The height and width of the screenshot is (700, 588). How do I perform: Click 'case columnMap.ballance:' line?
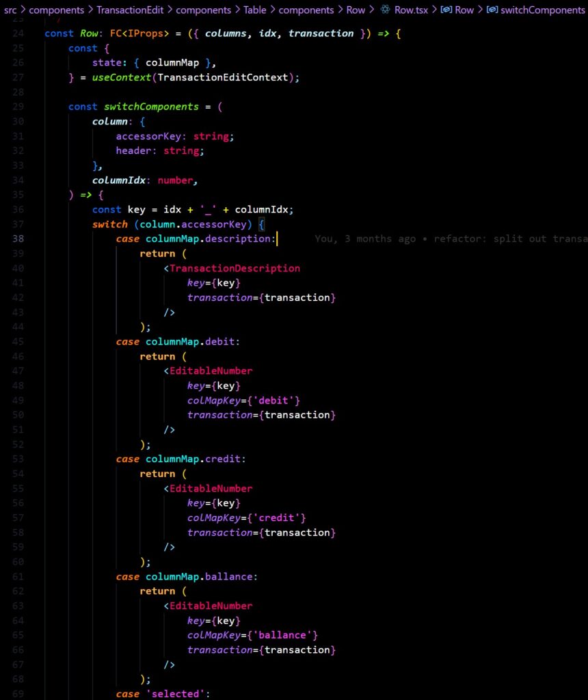pos(187,576)
